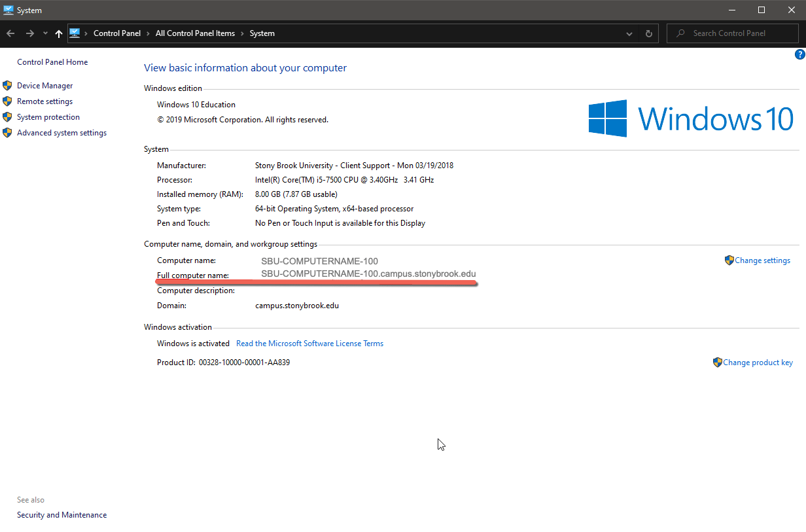Click the blue Help question mark icon

coord(799,54)
